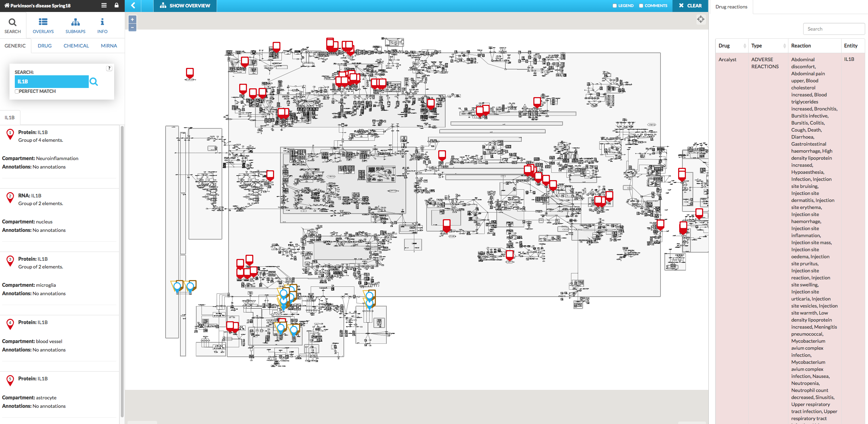This screenshot has width=868, height=424.
Task: Enable the Perfect Match checkbox
Action: [17, 91]
